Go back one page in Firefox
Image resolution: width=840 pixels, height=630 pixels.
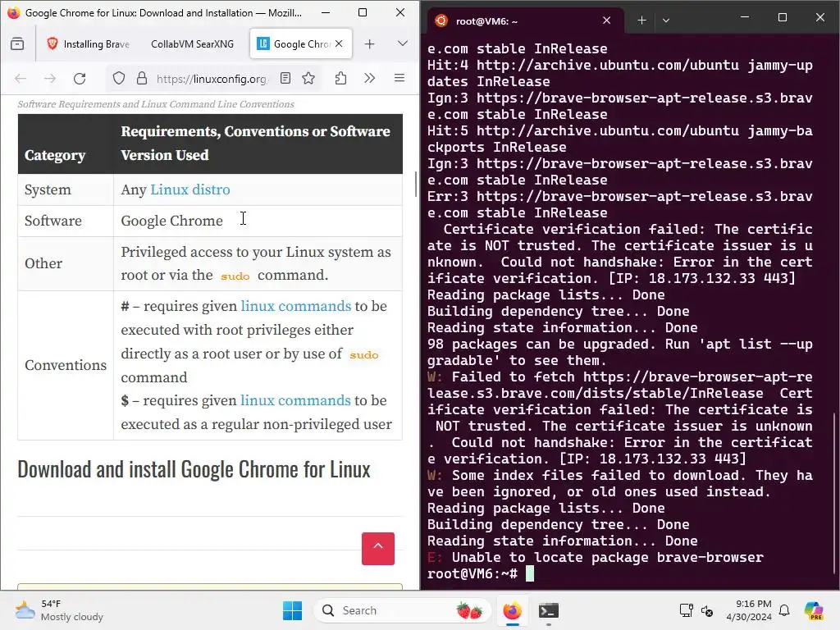tap(21, 79)
